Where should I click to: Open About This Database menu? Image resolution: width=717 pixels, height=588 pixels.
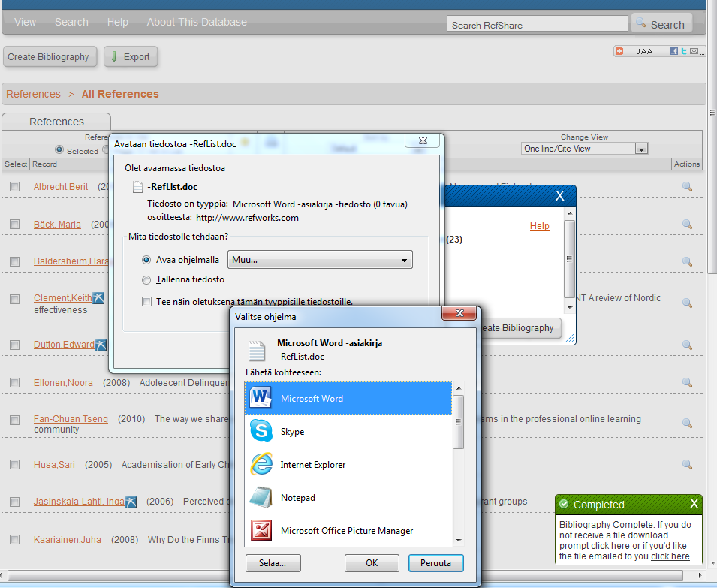pyautogui.click(x=197, y=22)
